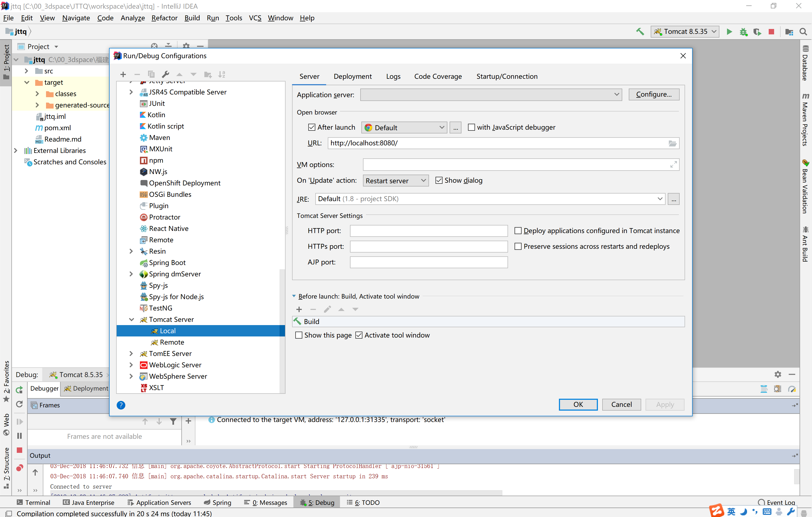Click the Rerun icon in Debug panel
Viewport: 812px width, 517px height.
click(19, 390)
